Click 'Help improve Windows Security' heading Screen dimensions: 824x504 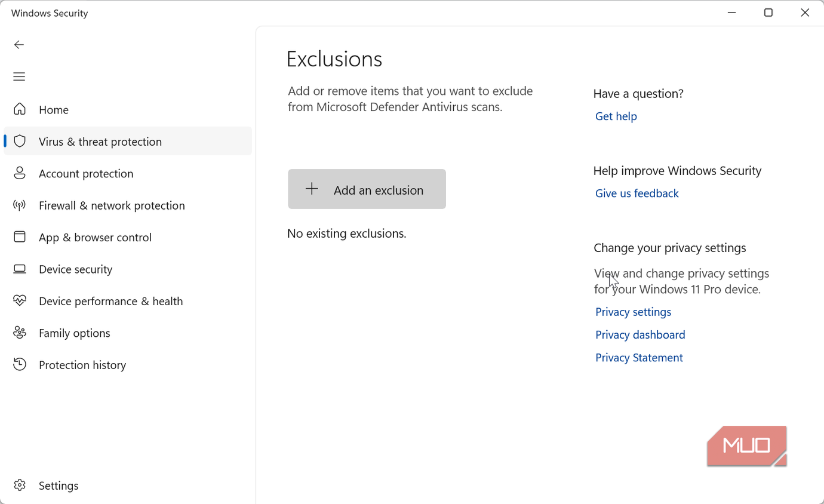(677, 171)
